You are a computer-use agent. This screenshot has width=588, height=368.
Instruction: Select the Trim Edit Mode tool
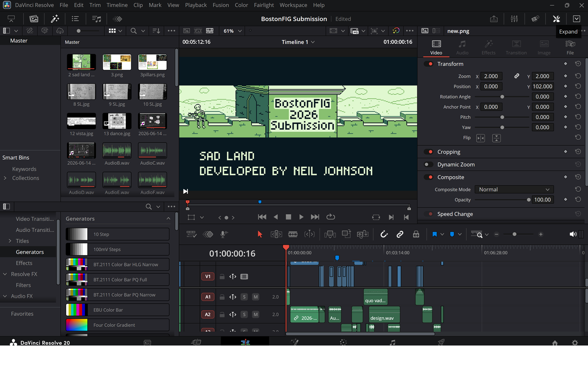click(x=276, y=234)
